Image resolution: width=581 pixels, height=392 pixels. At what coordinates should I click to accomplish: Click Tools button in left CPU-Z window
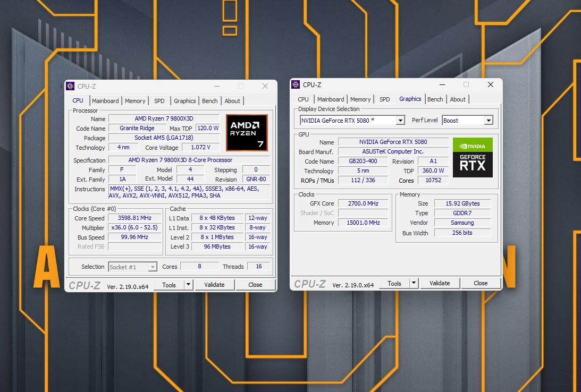point(169,285)
